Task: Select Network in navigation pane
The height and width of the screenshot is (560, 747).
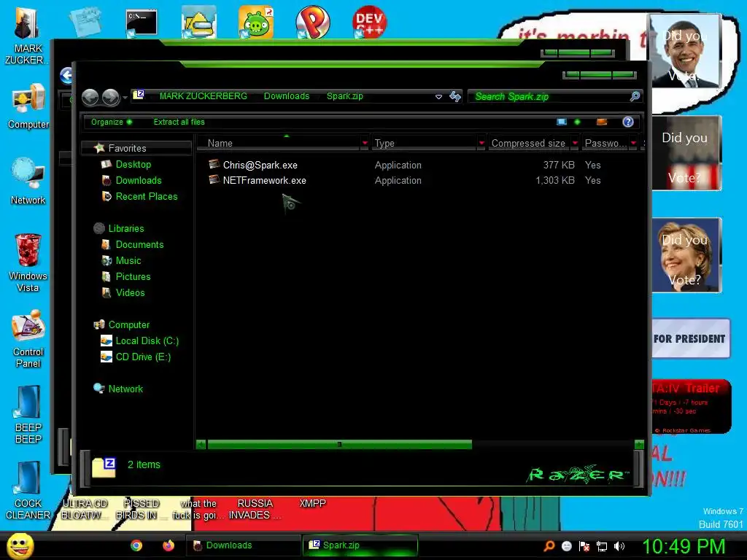Action: click(x=125, y=389)
